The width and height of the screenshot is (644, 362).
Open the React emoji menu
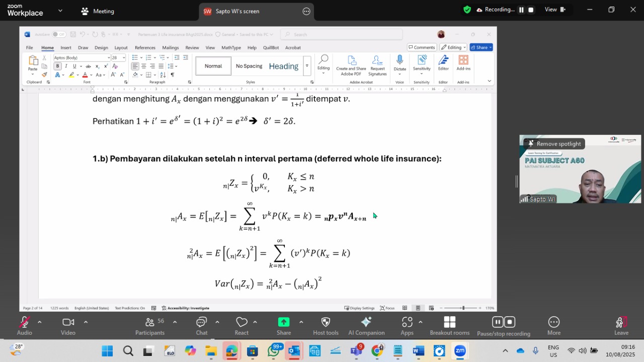[x=242, y=326]
